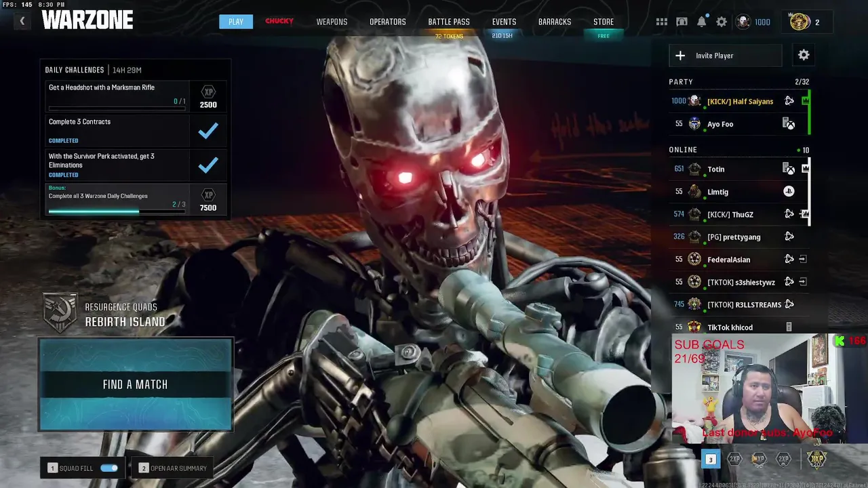
Task: Open the apps grid menu icon
Action: coord(662,22)
